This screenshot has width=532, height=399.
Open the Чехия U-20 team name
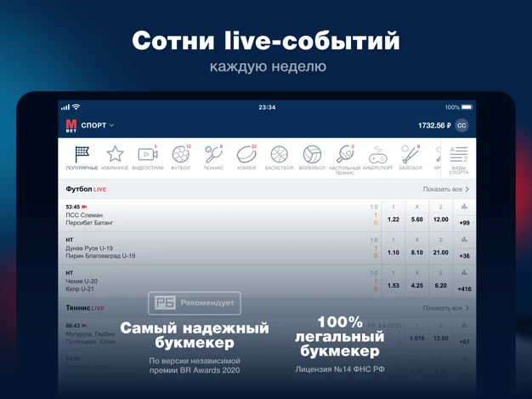(82, 281)
